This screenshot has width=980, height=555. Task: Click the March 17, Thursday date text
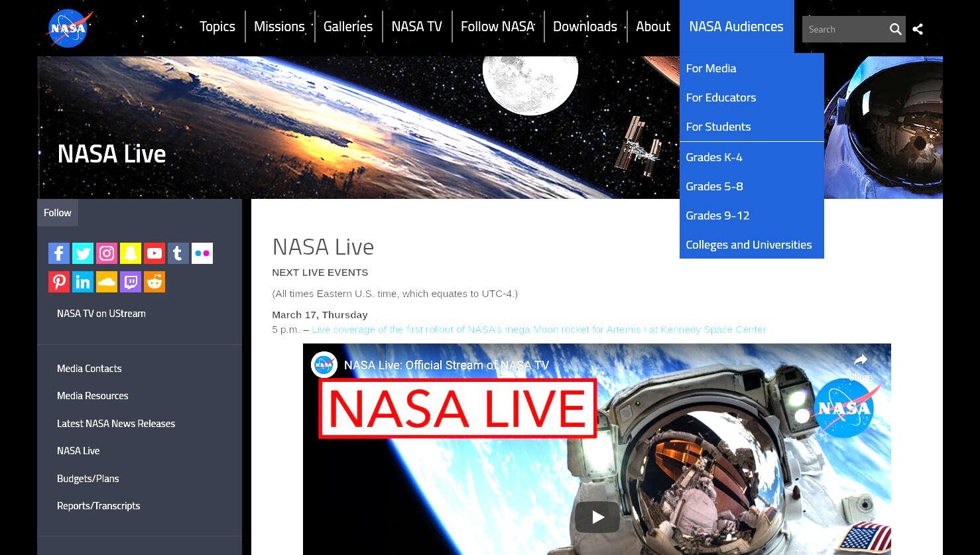click(x=320, y=315)
